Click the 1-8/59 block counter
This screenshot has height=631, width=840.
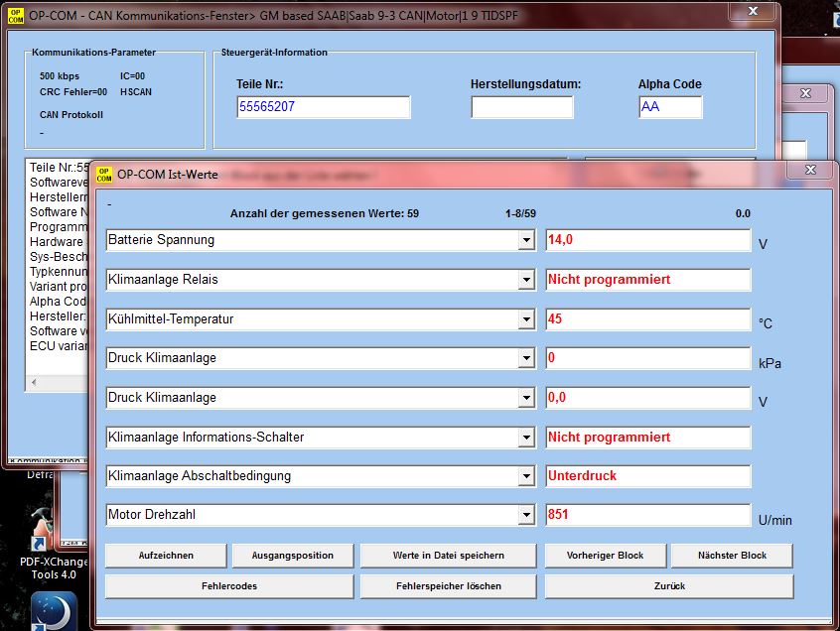520,213
